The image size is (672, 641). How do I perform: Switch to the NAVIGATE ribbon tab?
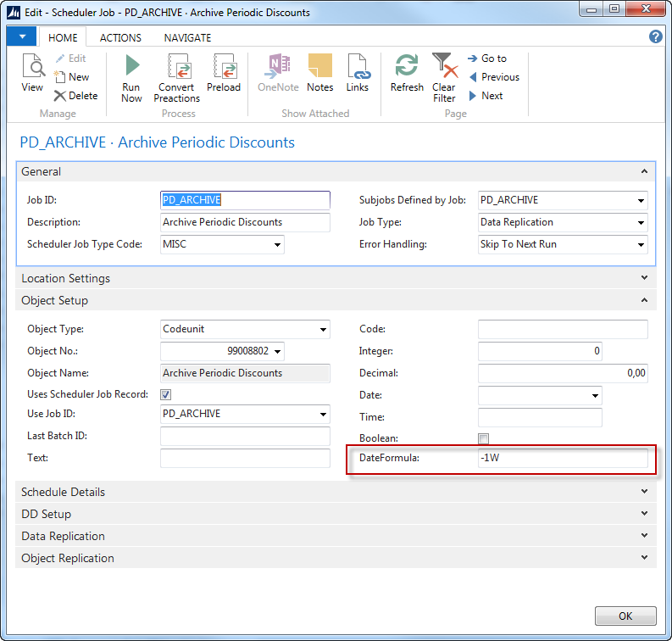pos(187,38)
